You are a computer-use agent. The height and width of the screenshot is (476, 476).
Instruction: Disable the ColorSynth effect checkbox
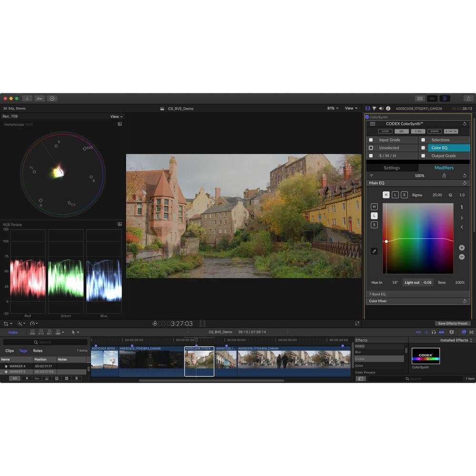[x=367, y=117]
